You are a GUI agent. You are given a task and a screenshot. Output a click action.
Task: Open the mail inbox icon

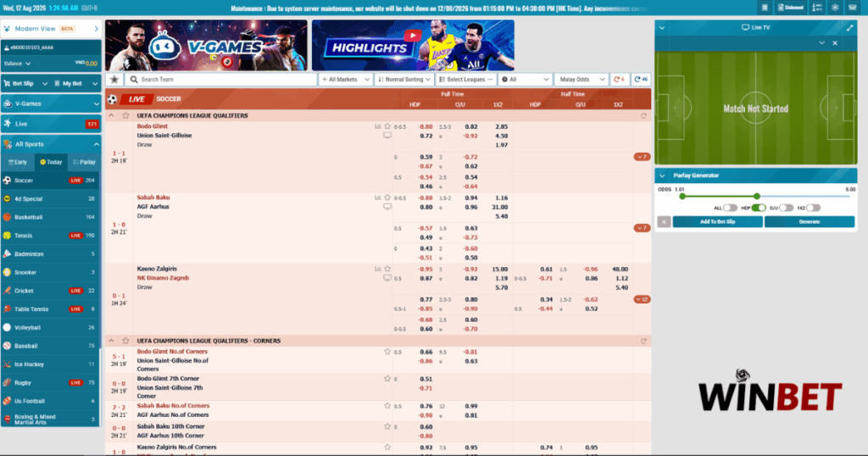pos(853,8)
